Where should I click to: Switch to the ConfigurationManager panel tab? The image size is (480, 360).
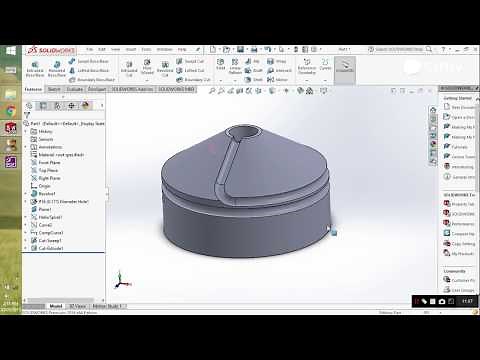(57, 106)
